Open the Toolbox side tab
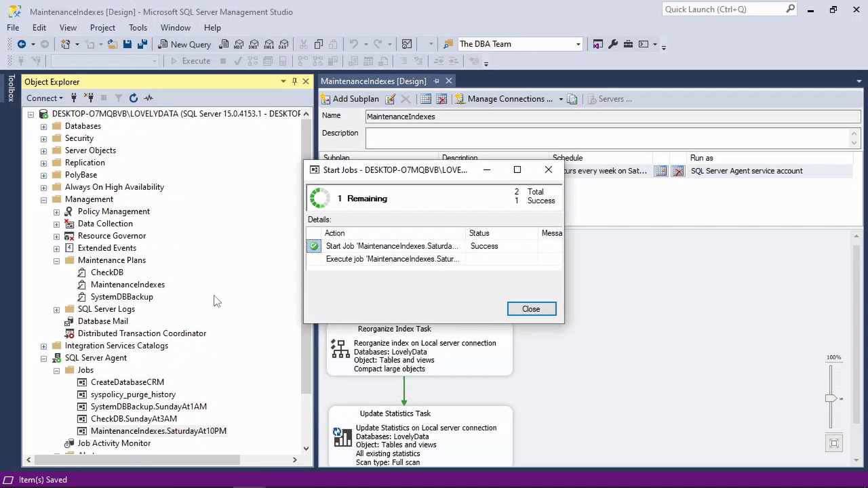This screenshot has height=488, width=868. [11, 88]
